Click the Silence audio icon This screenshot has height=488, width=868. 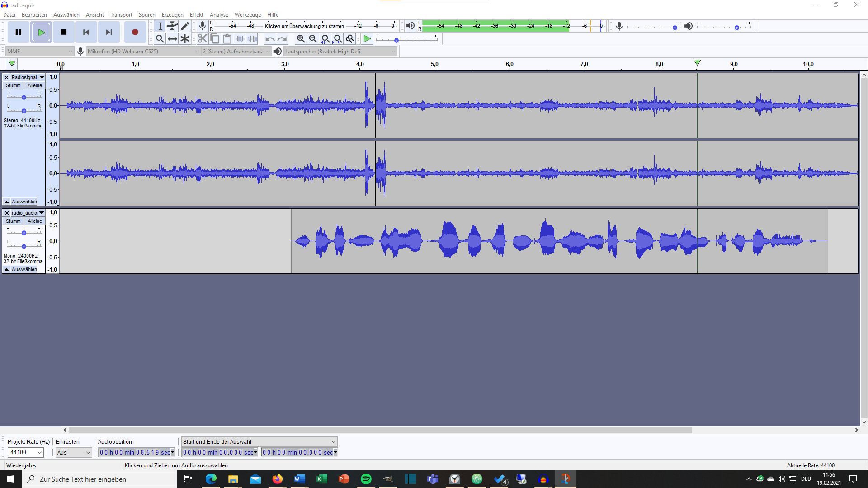click(253, 39)
